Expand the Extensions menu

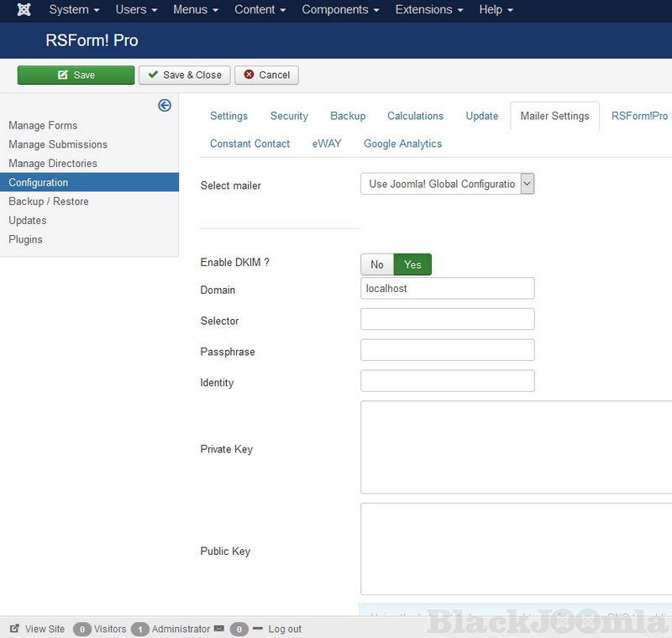coord(428,10)
